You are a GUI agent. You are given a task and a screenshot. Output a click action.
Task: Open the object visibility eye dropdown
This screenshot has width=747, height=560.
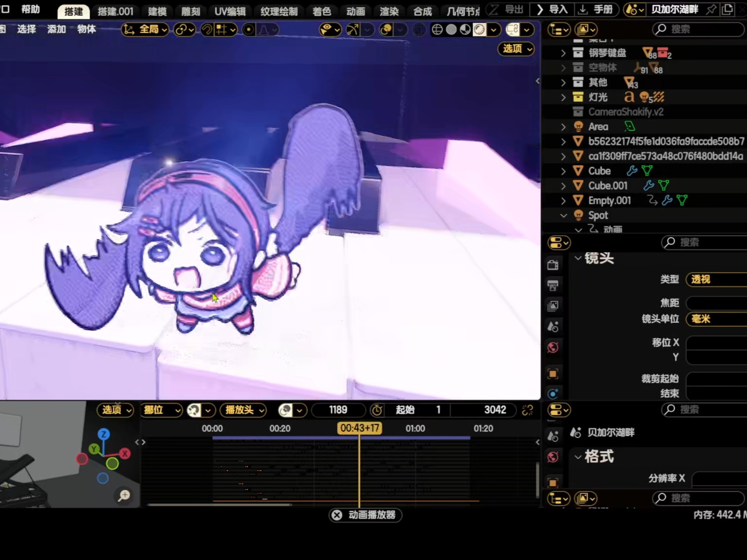pyautogui.click(x=330, y=30)
